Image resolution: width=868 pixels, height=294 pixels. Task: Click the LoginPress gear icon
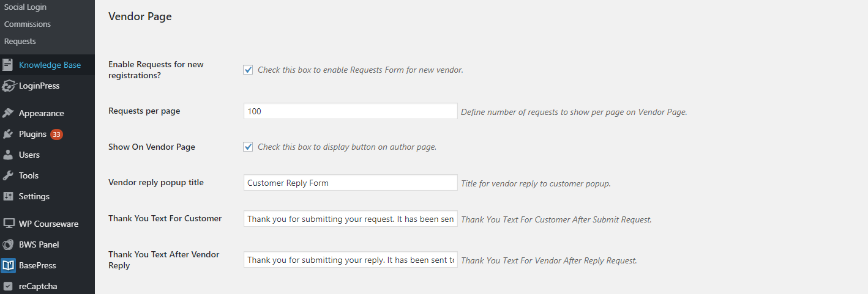tap(8, 86)
